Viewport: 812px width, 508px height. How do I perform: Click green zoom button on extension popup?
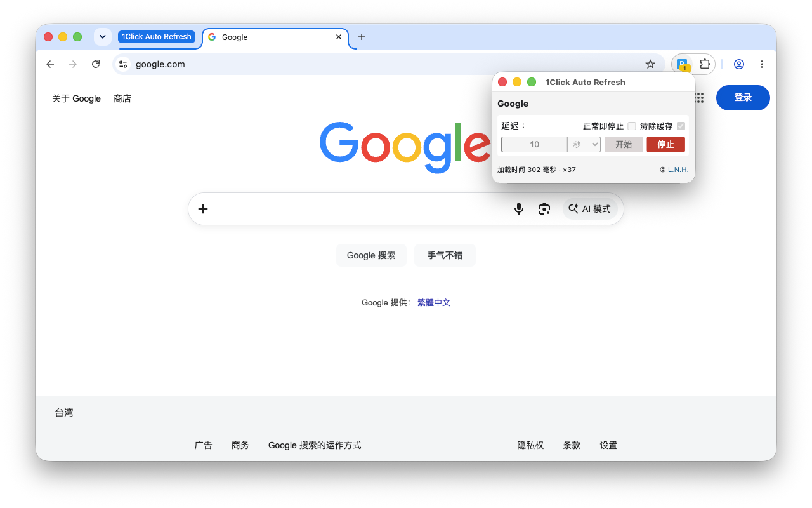[532, 82]
